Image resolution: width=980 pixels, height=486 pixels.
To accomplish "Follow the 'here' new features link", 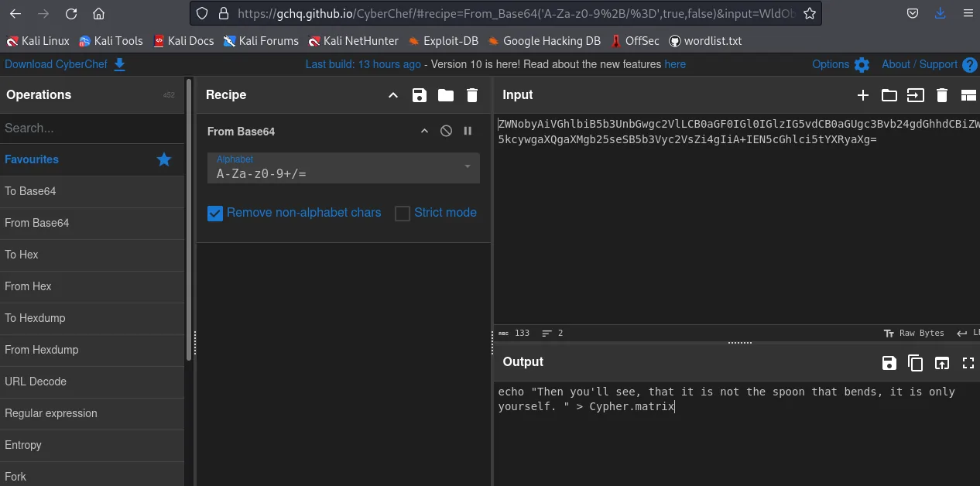I will [675, 64].
